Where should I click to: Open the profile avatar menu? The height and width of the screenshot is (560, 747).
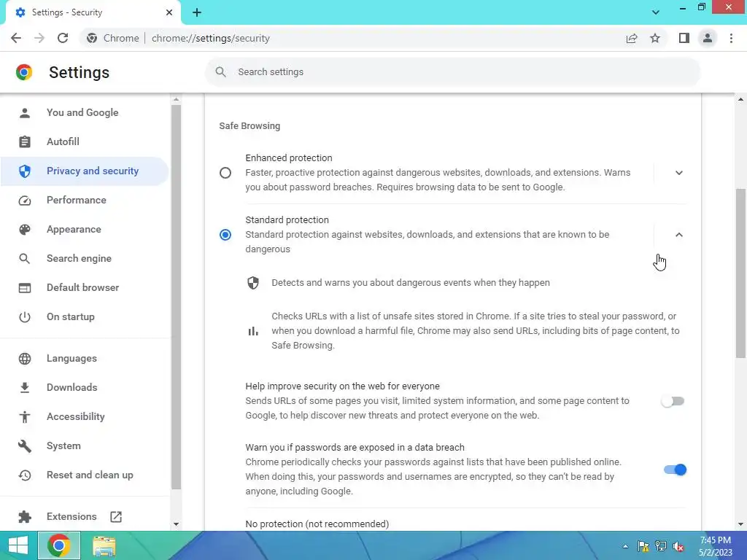point(708,38)
